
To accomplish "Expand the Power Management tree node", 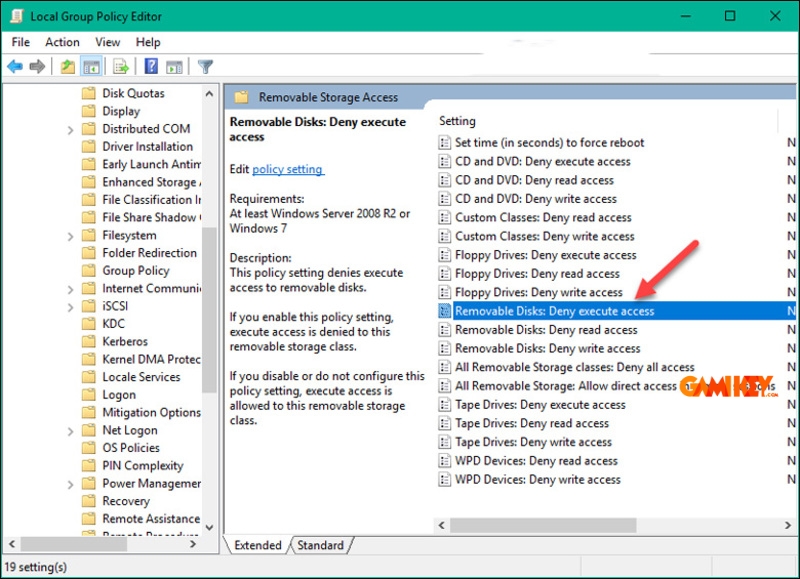I will coord(70,484).
